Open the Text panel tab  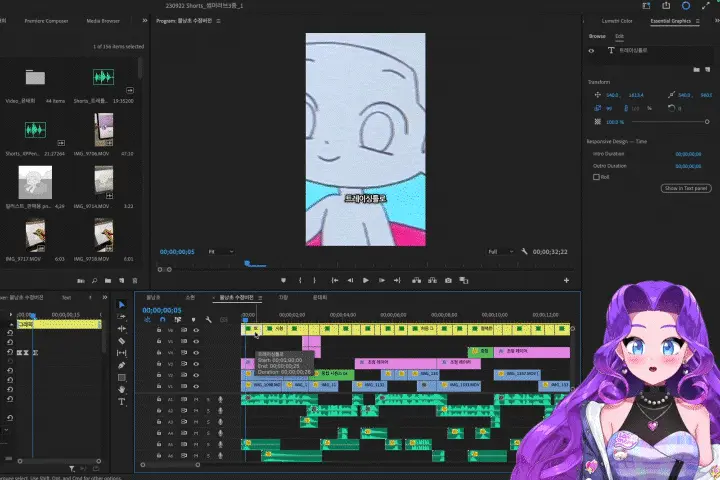point(67,298)
